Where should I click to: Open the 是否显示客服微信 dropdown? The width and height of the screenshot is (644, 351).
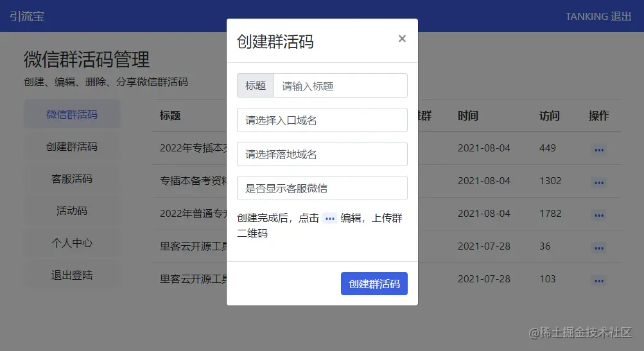(322, 188)
